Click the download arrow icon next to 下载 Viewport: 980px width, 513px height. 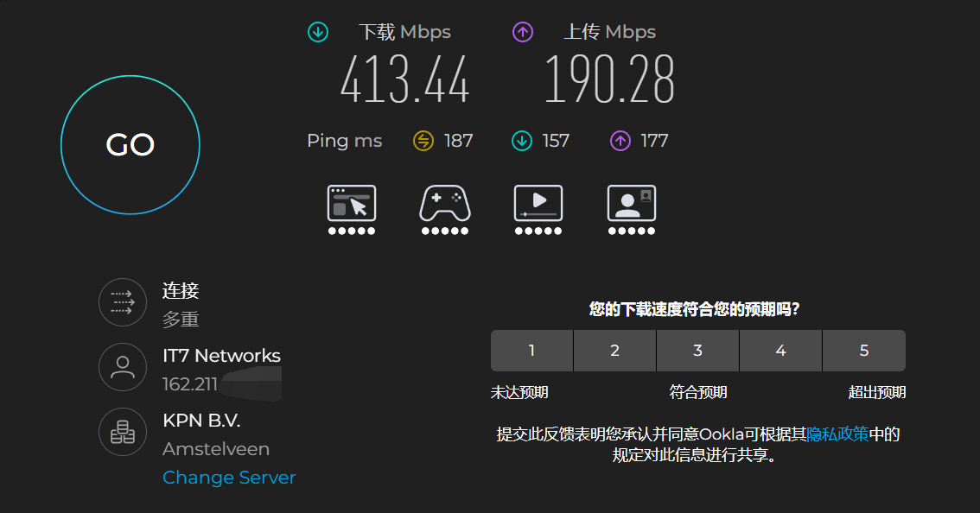[318, 32]
